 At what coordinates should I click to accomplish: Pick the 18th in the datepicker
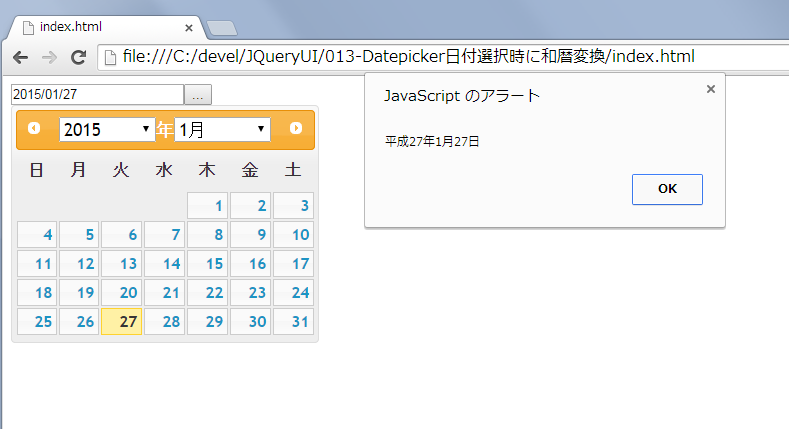pyautogui.click(x=37, y=293)
